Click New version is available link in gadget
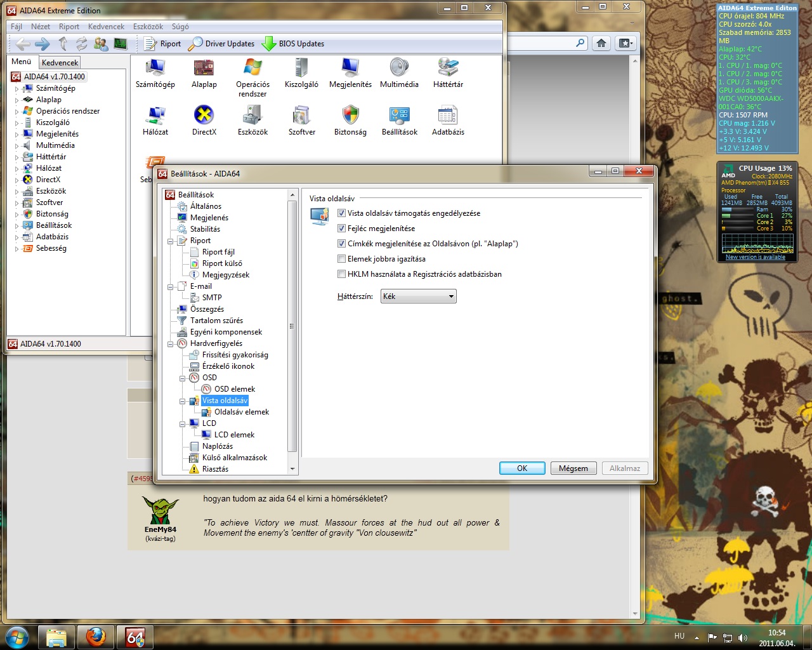The image size is (812, 650). coord(756,257)
